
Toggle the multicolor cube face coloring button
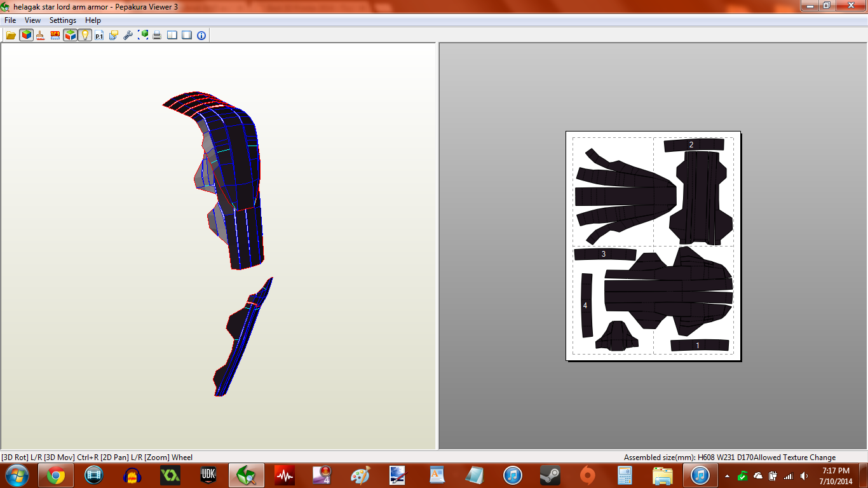[x=70, y=36]
